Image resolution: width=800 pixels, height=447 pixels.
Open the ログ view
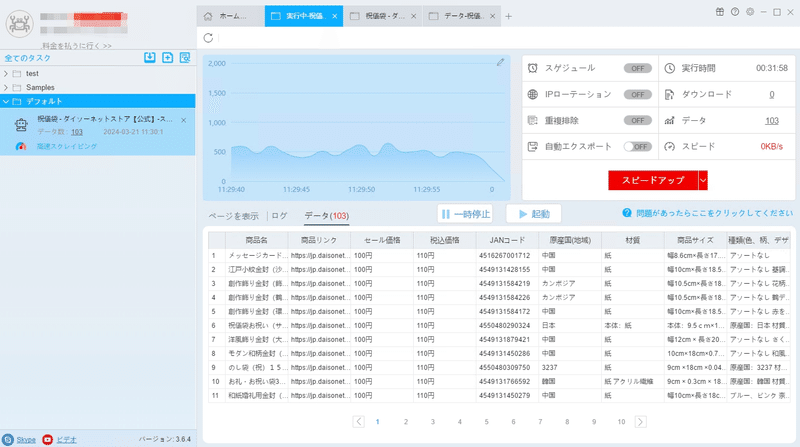(279, 216)
